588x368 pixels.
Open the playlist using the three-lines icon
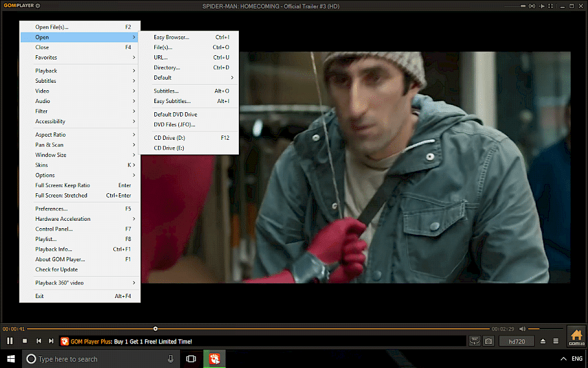(x=556, y=341)
